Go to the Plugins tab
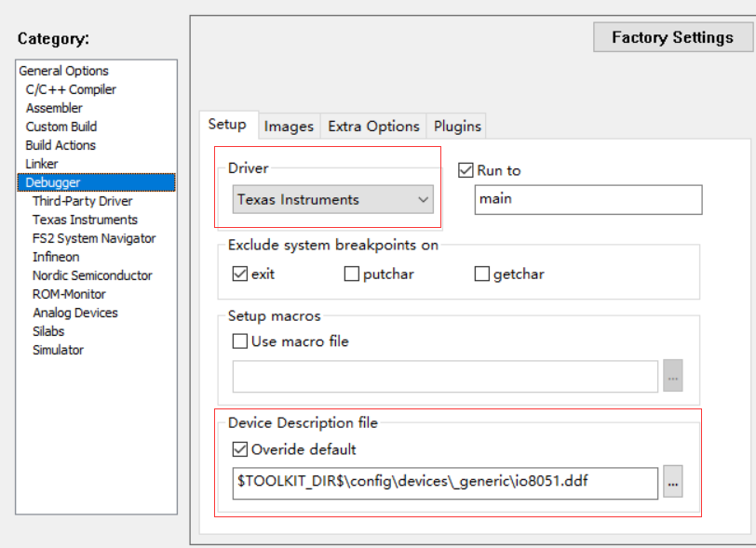Screen dimensions: 756x548 pos(457,127)
